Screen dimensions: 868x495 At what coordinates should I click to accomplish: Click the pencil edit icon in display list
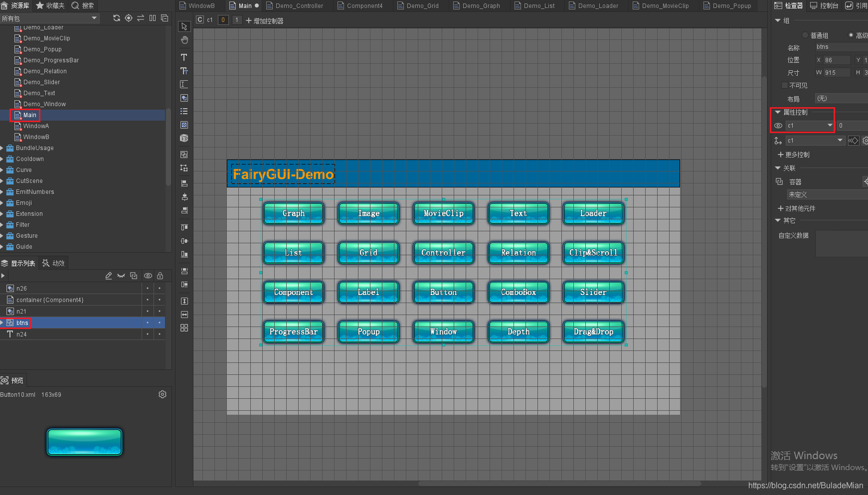tap(109, 276)
